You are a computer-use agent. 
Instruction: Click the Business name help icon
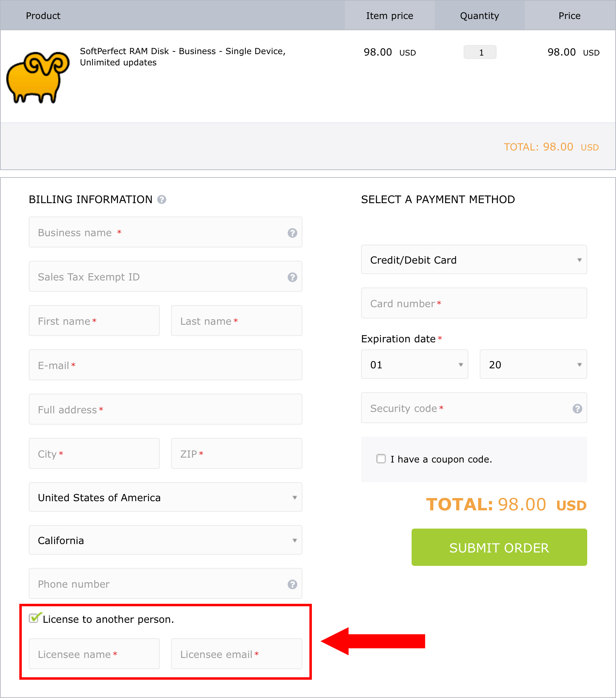click(x=292, y=232)
